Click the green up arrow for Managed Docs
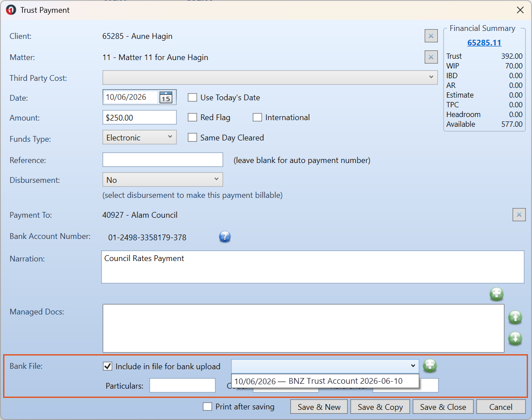This screenshot has width=532, height=420. point(515,317)
